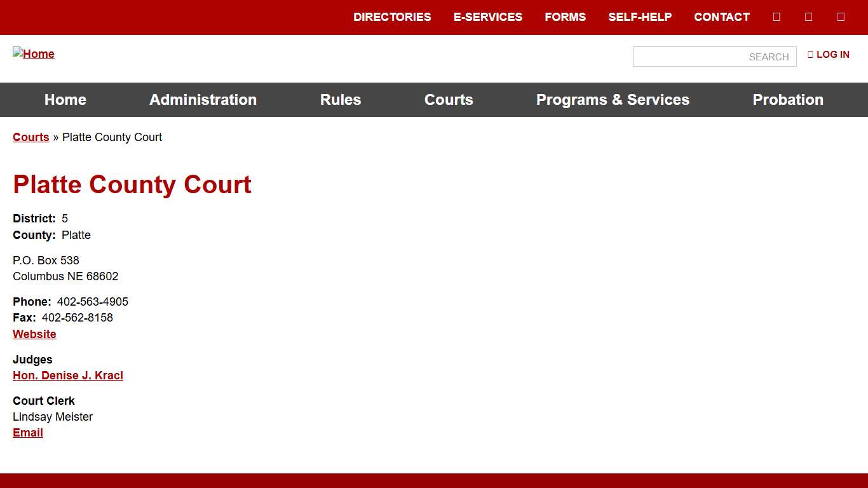The image size is (868, 488).
Task: Open the FORMS menu
Action: [565, 17]
